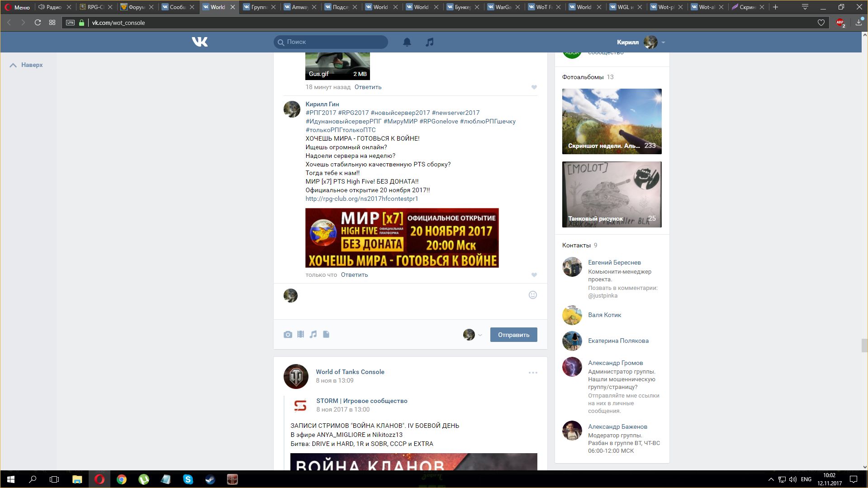The image size is (868, 488).
Task: Open Skype from the taskbar
Action: [x=188, y=479]
